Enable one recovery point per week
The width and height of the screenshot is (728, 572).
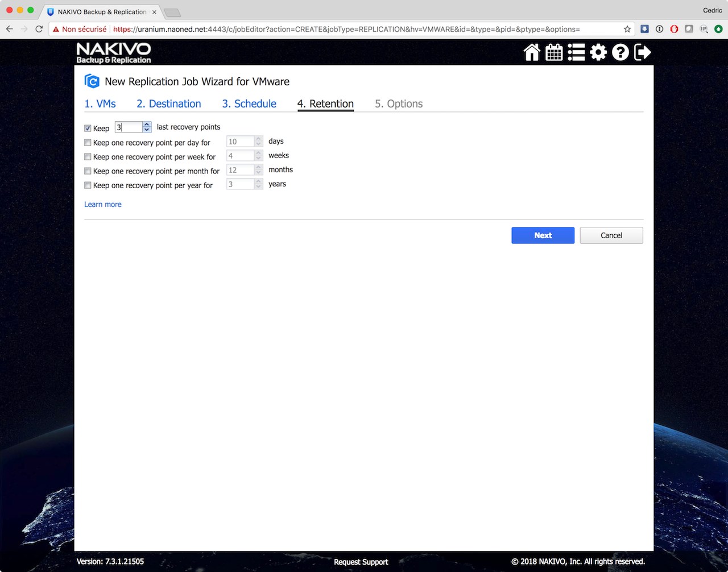pyautogui.click(x=88, y=157)
